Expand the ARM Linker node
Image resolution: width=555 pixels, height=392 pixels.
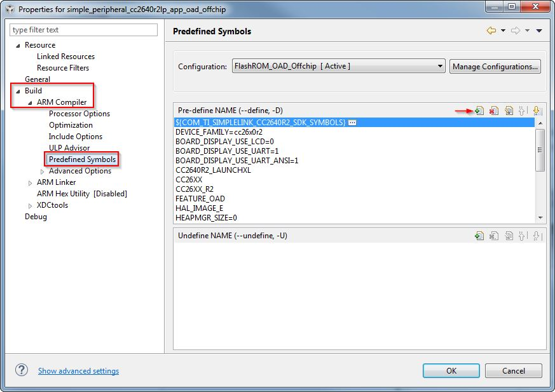30,183
